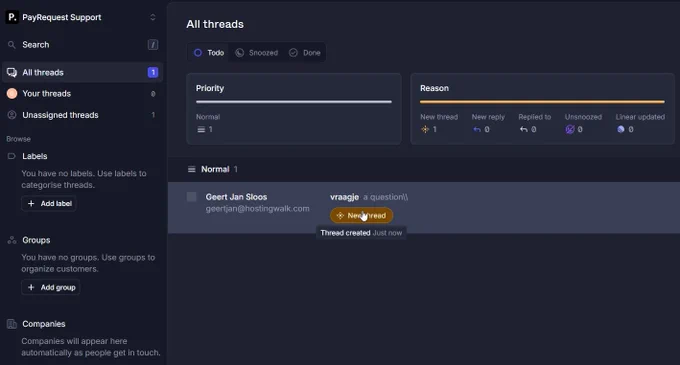680x365 pixels.
Task: Click the Companies section heading
Action: (x=44, y=324)
